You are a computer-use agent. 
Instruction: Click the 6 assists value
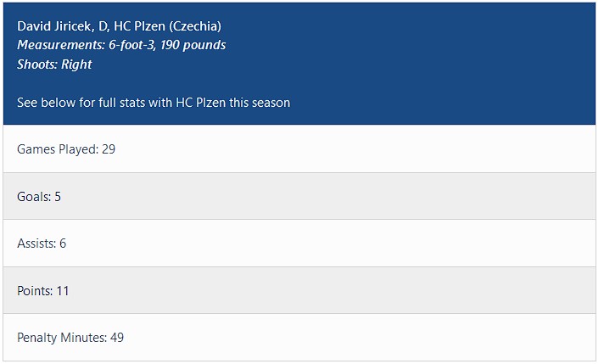click(x=63, y=244)
